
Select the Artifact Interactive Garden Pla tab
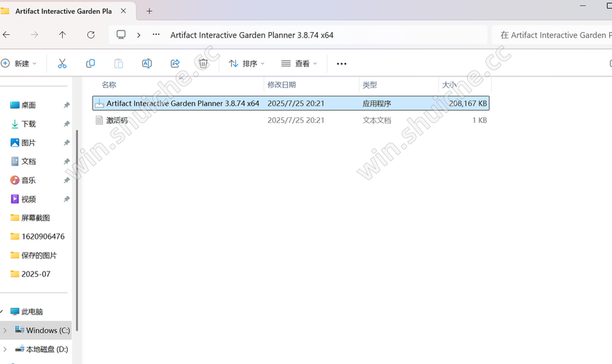tap(63, 12)
